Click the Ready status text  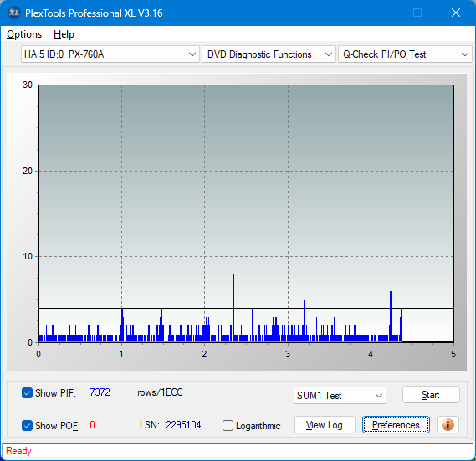pos(18,451)
